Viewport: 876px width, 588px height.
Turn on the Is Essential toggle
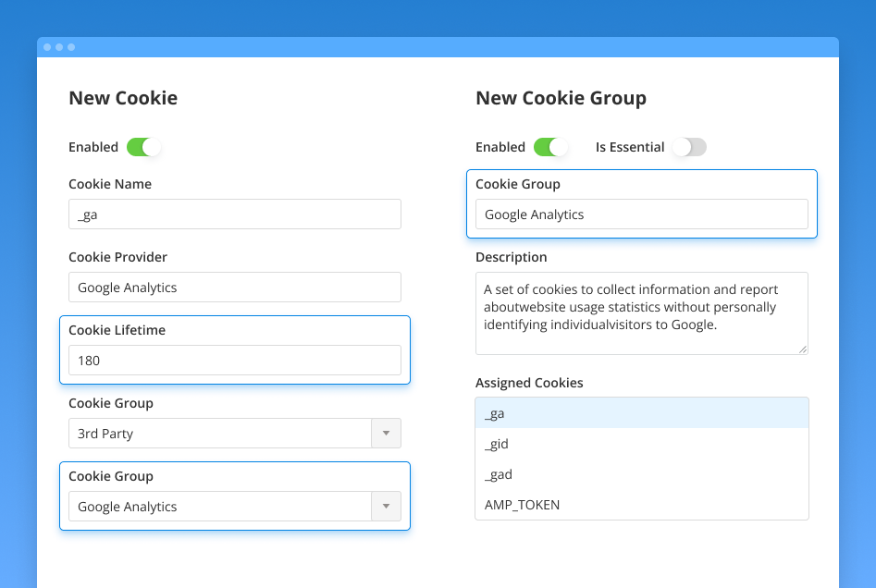[x=689, y=147]
